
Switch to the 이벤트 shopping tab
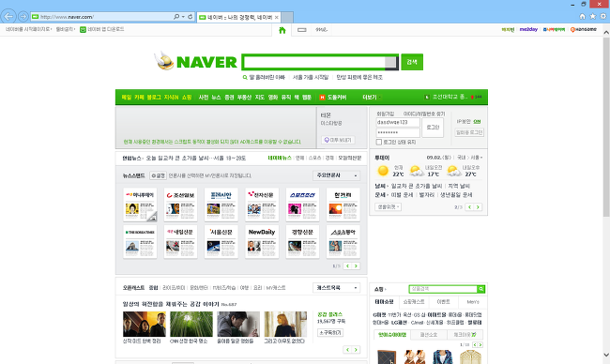click(x=443, y=302)
